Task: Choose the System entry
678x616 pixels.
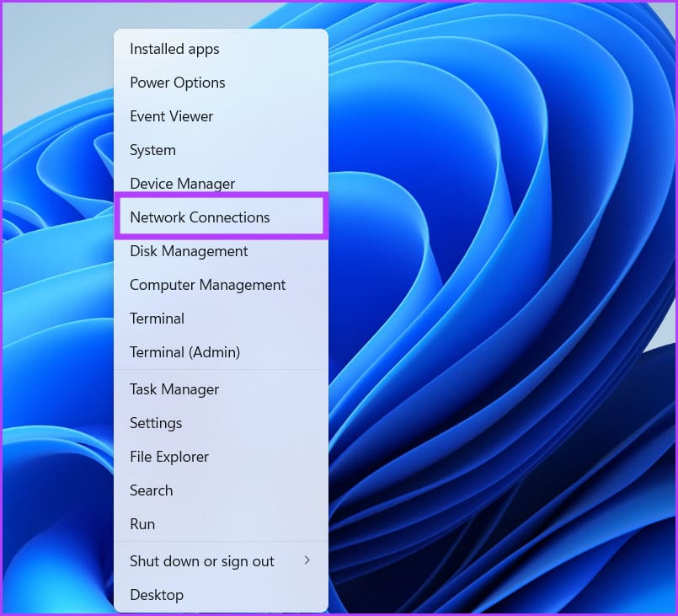Action: (x=221, y=150)
